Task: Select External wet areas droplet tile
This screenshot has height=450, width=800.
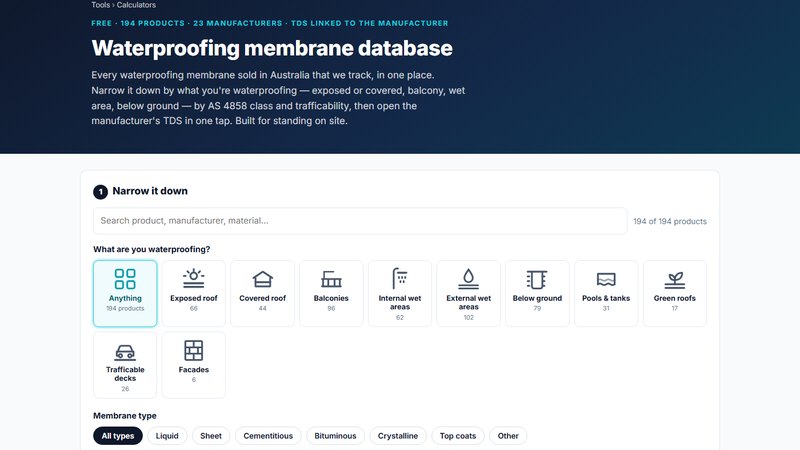Action: [468, 293]
